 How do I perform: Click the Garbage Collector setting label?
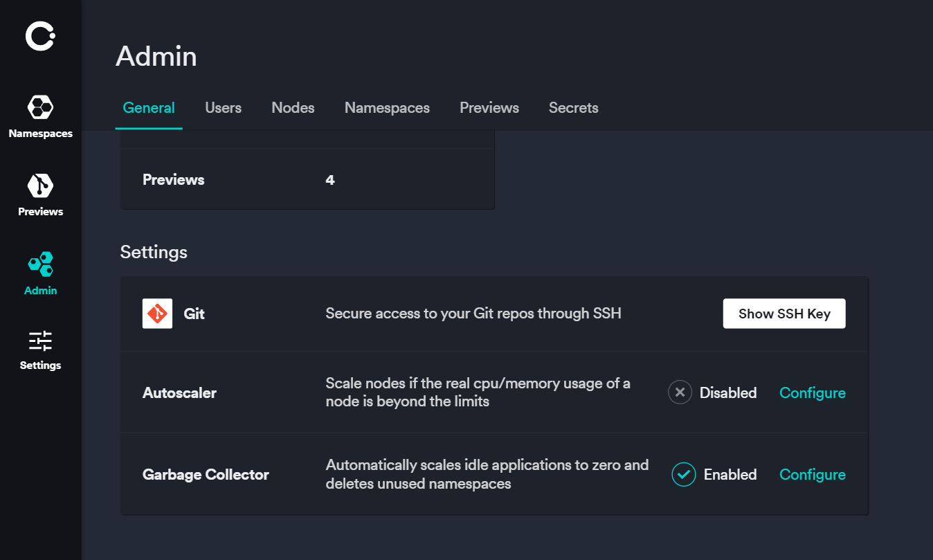206,474
